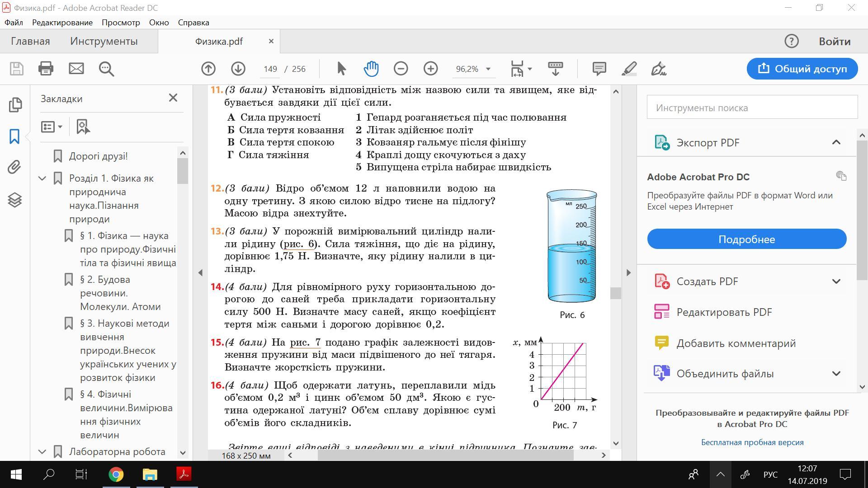The height and width of the screenshot is (488, 868).
Task: Follow the Бесплатная пробная версия link
Action: click(x=752, y=442)
